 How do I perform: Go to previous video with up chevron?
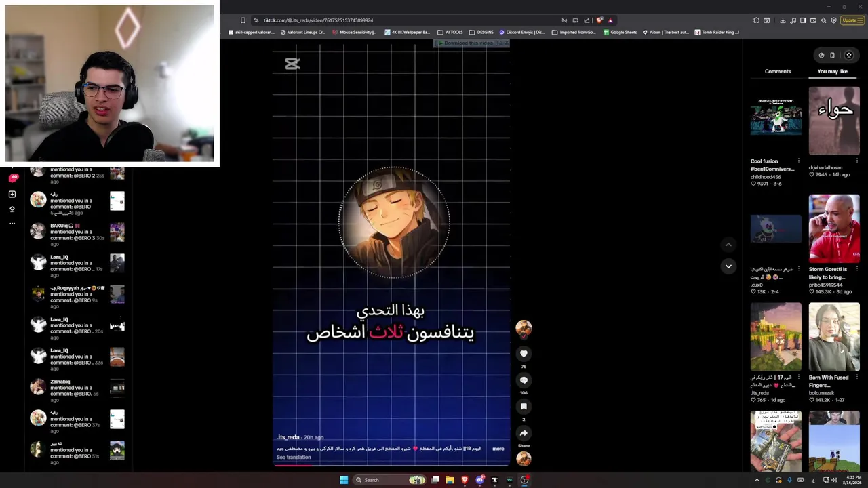(x=728, y=245)
